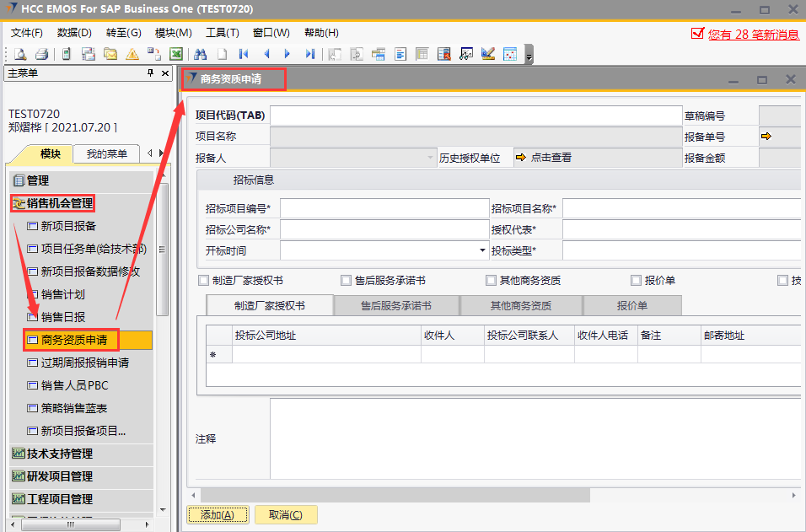Open the 开标时间 dropdown

coord(482,250)
